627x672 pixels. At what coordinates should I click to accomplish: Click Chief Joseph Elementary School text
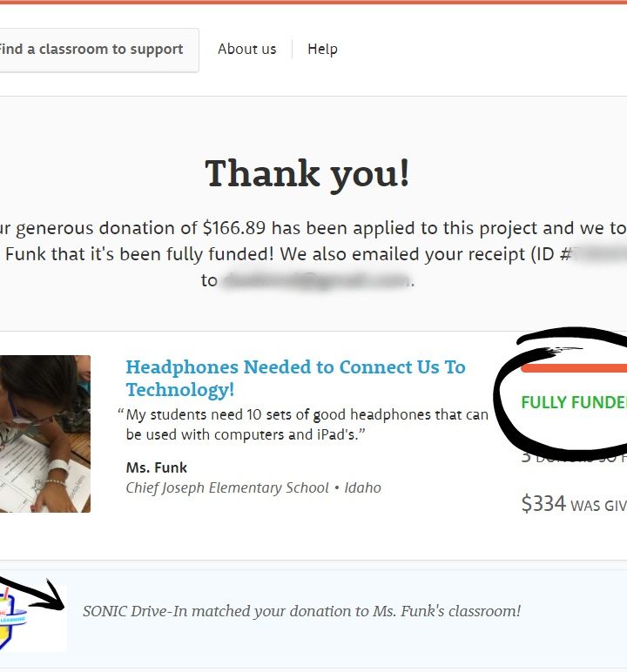(227, 487)
